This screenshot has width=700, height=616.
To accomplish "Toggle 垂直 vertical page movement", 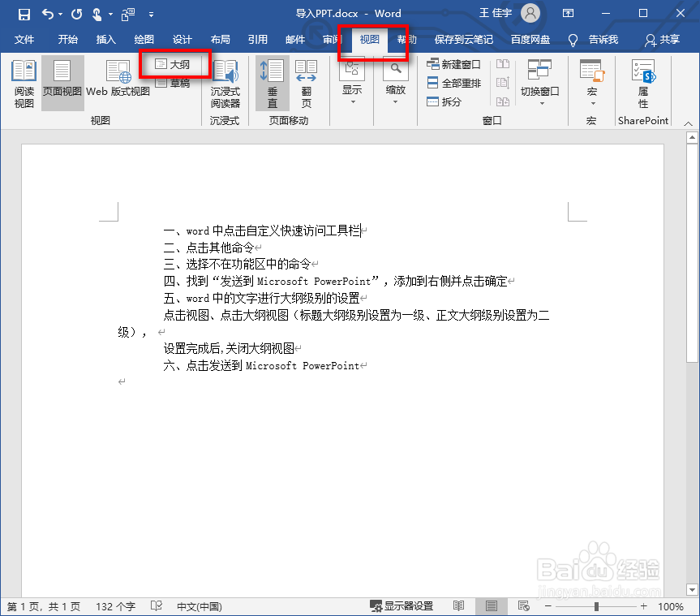I will (273, 84).
